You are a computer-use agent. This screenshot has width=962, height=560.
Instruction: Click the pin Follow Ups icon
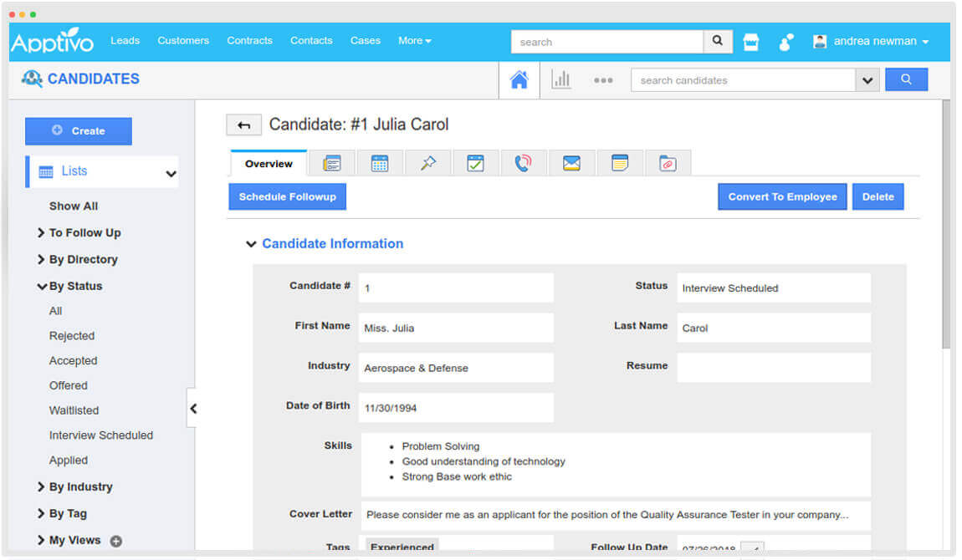[427, 163]
